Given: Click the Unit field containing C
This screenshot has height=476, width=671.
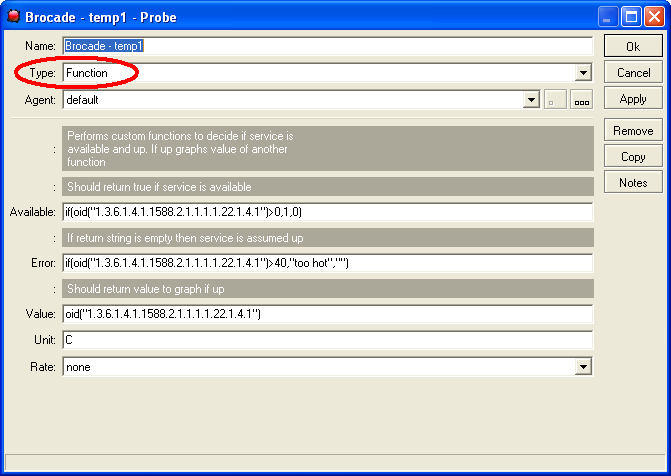Looking at the screenshot, I should pos(328,340).
